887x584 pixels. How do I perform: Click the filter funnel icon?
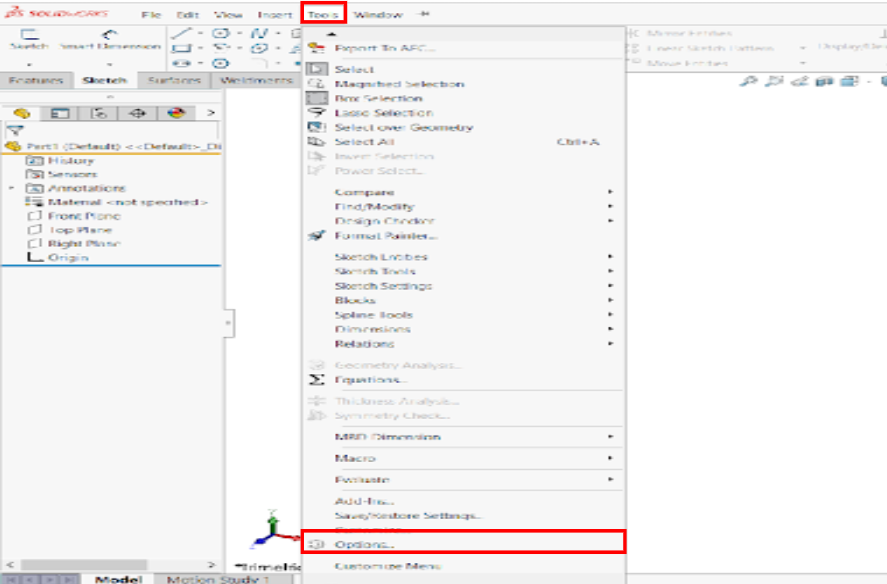pyautogui.click(x=14, y=130)
